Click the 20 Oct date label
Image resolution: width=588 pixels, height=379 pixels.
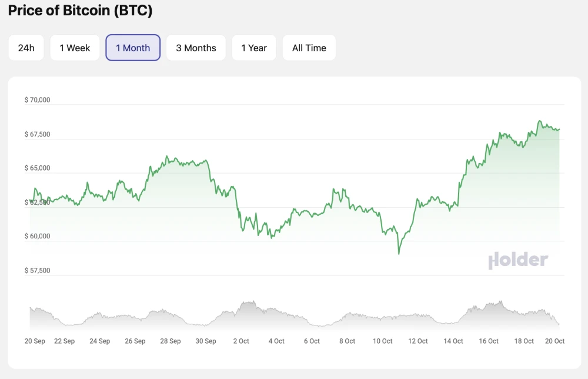(554, 341)
